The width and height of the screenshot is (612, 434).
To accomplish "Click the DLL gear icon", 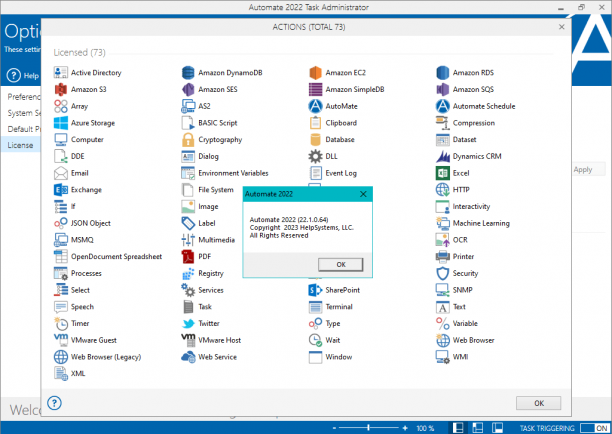I will 315,156.
